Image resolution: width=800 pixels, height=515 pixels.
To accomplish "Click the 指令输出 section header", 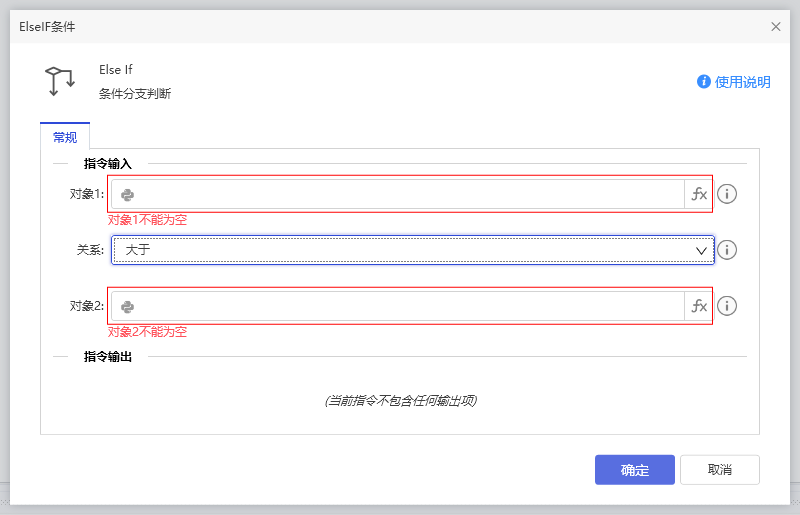I will coord(108,356).
